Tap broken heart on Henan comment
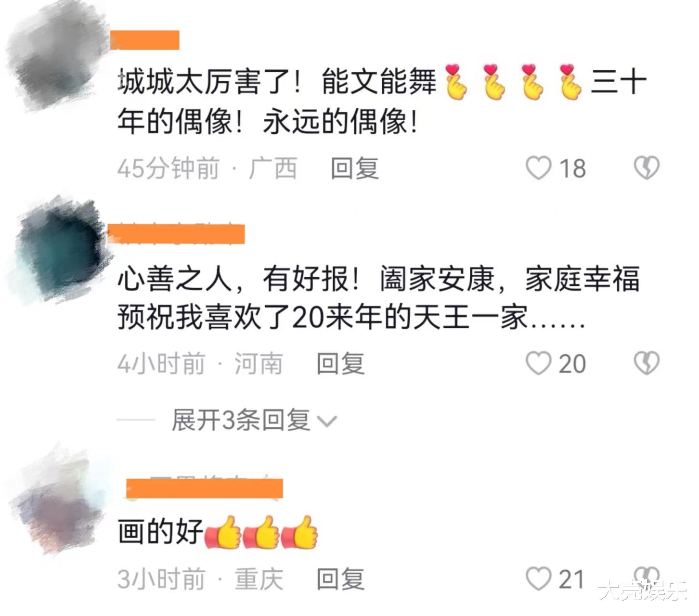The width and height of the screenshot is (699, 616). (x=646, y=363)
